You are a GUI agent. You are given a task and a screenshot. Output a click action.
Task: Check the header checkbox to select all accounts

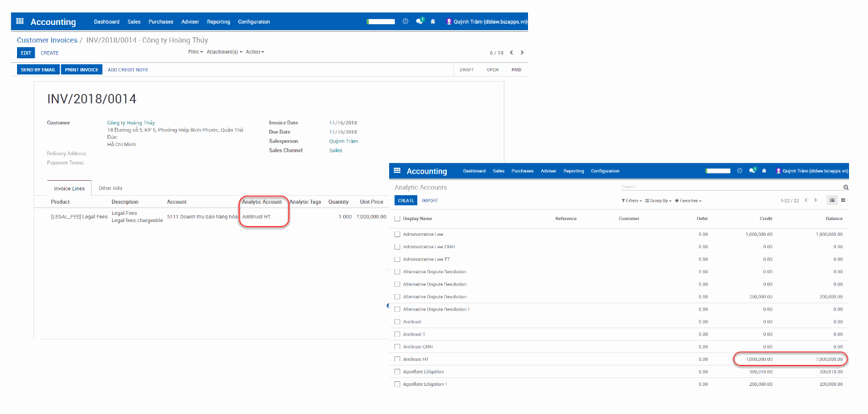click(397, 217)
